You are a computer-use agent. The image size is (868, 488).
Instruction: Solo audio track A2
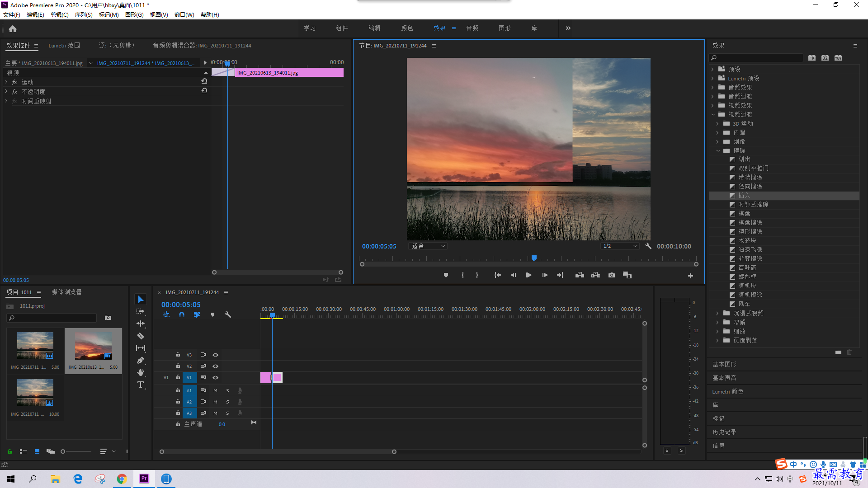[x=227, y=402]
